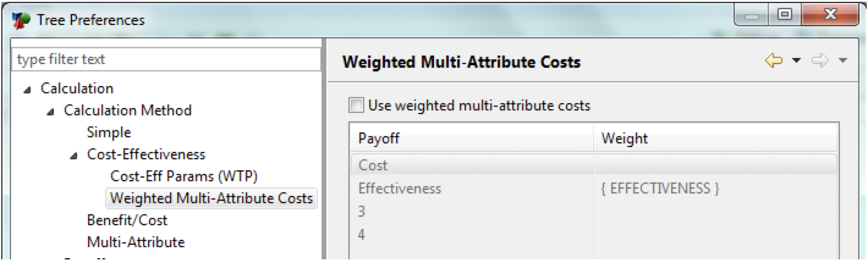Select the Effectiveness payoff row
The image size is (868, 260).
tap(593, 189)
